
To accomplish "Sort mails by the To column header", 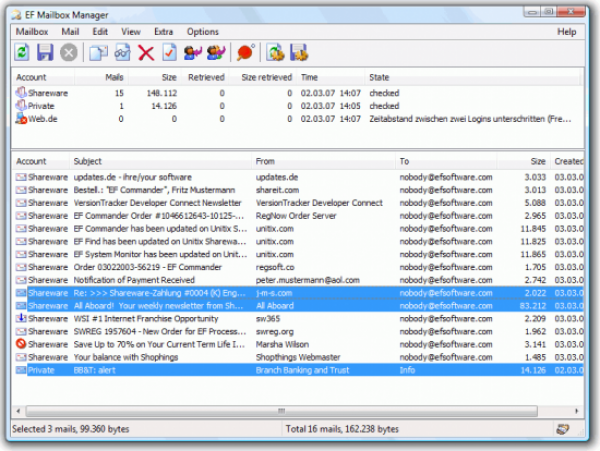I will 446,161.
